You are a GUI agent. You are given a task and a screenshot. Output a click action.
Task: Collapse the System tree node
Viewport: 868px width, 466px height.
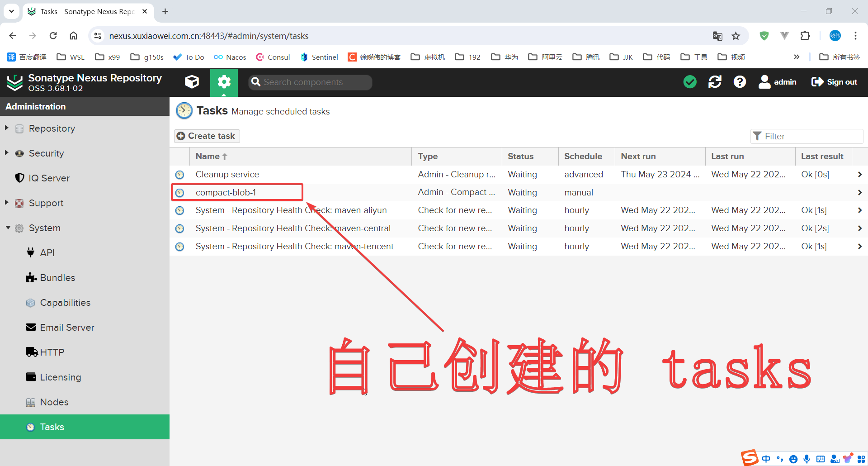coord(8,228)
